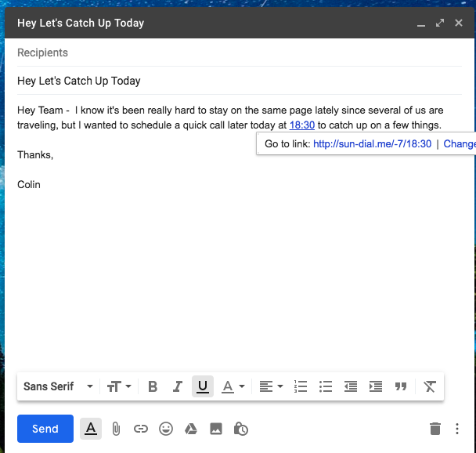
Task: Open the sun-dial.me link in the popup
Action: point(372,143)
